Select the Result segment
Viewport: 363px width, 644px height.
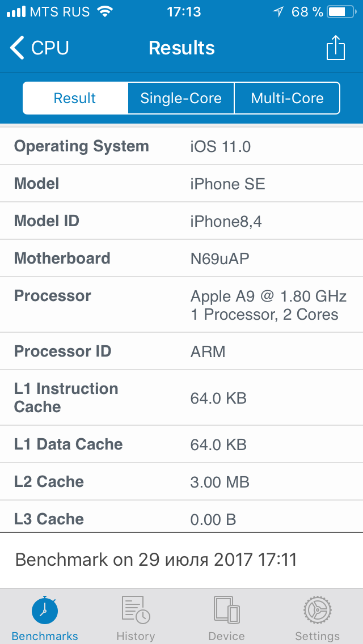click(75, 98)
